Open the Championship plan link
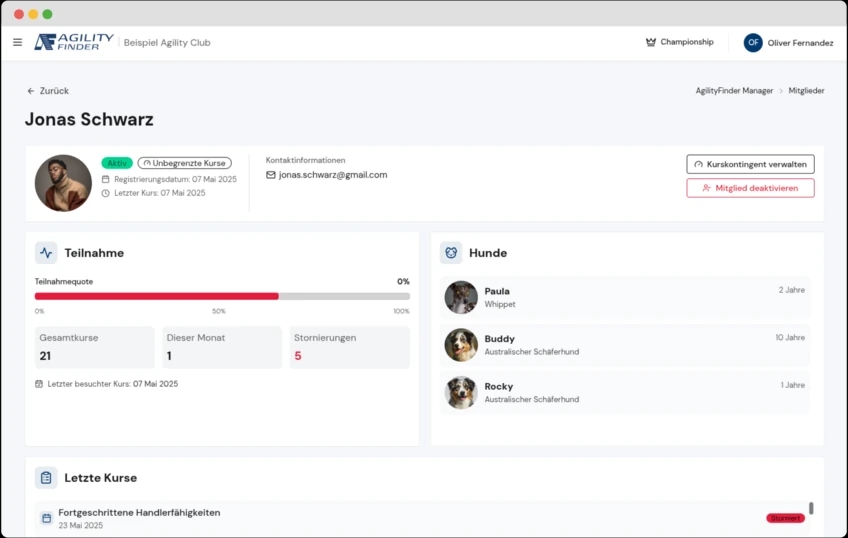 [x=680, y=42]
